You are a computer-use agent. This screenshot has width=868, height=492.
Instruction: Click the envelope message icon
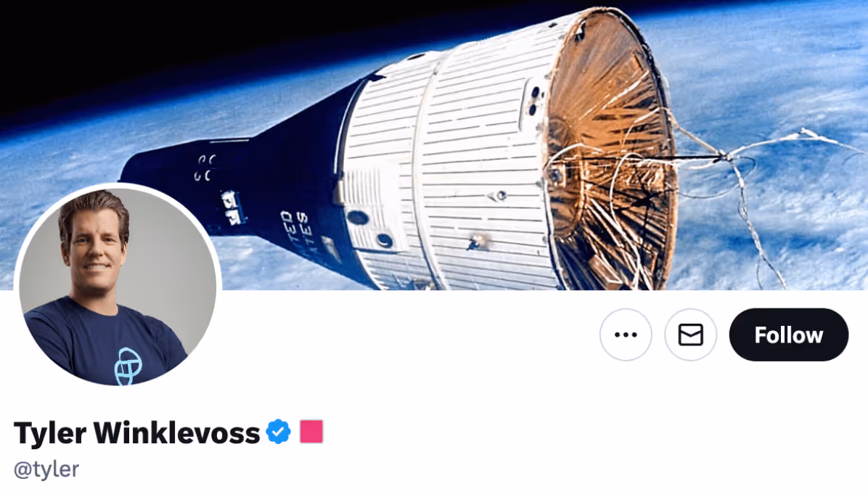pos(690,335)
